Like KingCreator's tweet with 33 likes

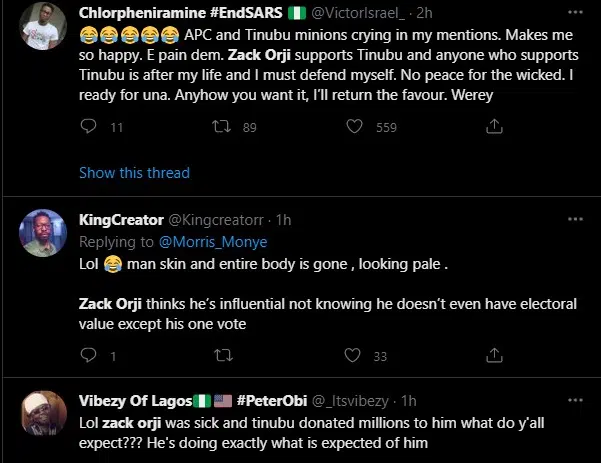pos(357,355)
